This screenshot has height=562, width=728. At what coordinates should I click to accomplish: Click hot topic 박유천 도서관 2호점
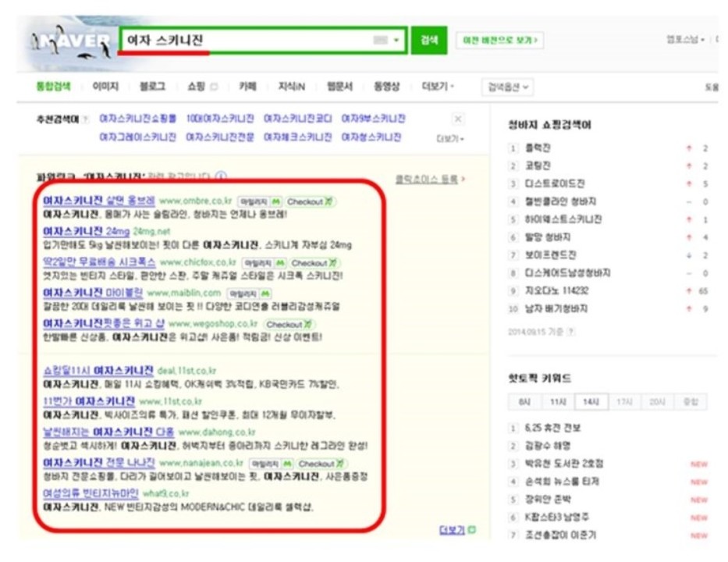pos(564,464)
